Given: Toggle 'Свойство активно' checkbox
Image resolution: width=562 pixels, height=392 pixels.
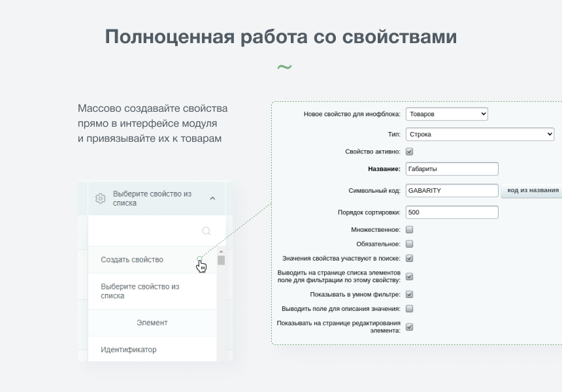Looking at the screenshot, I should point(410,152).
